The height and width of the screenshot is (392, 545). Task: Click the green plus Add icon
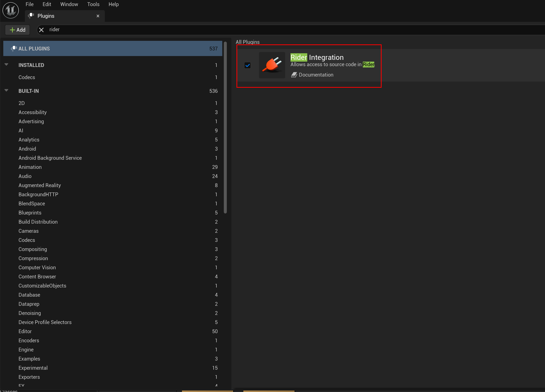pyautogui.click(x=12, y=30)
